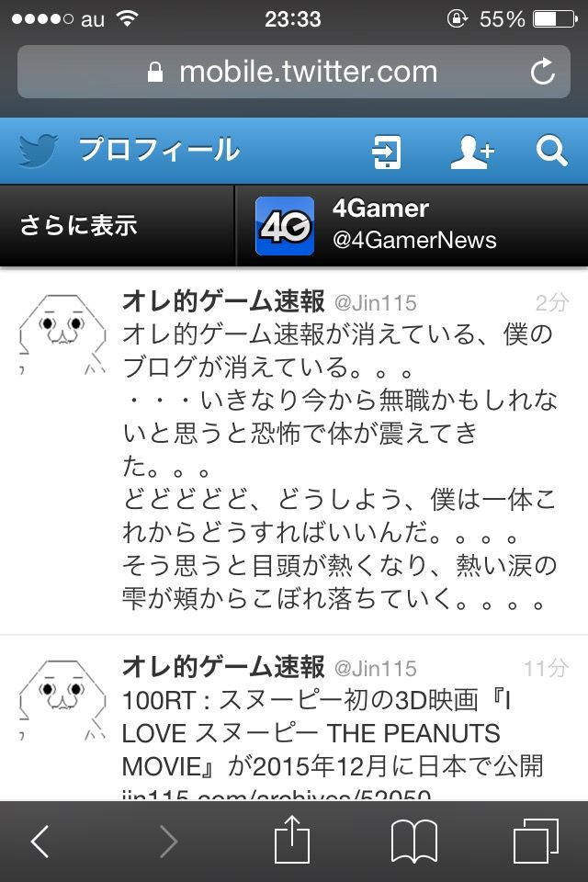The image size is (588, 882).
Task: Tap the 4G blue avatar thumbnail
Action: (x=285, y=226)
